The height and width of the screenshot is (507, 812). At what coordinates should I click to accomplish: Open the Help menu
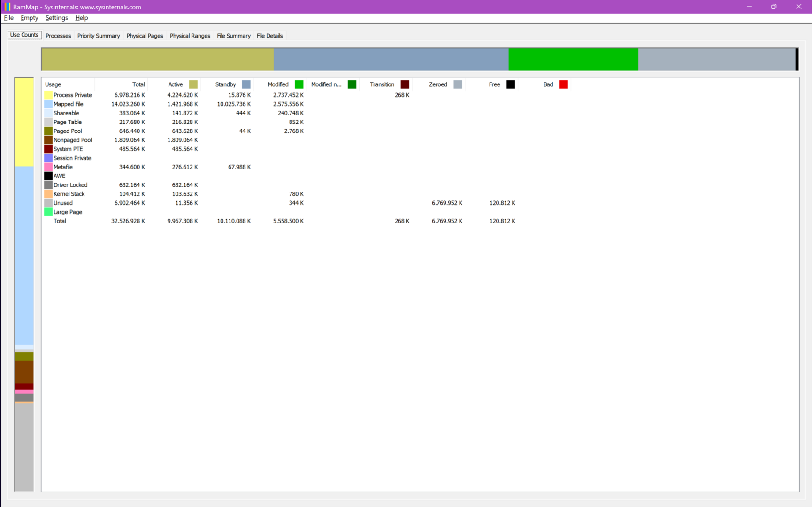pos(81,18)
